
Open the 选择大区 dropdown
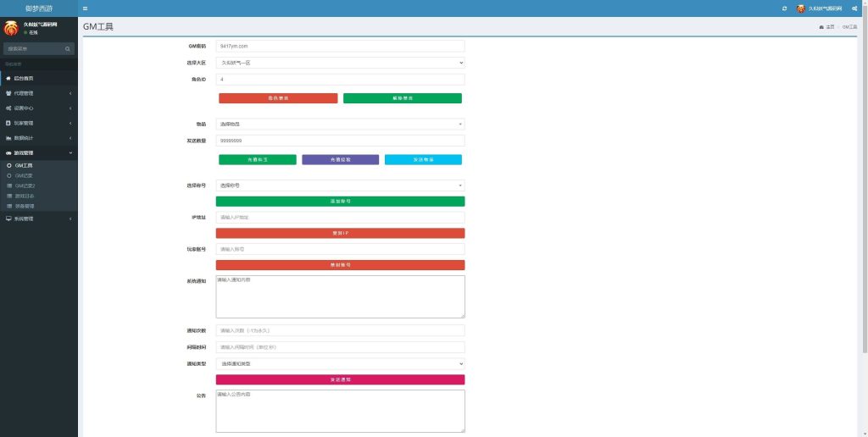pos(340,62)
